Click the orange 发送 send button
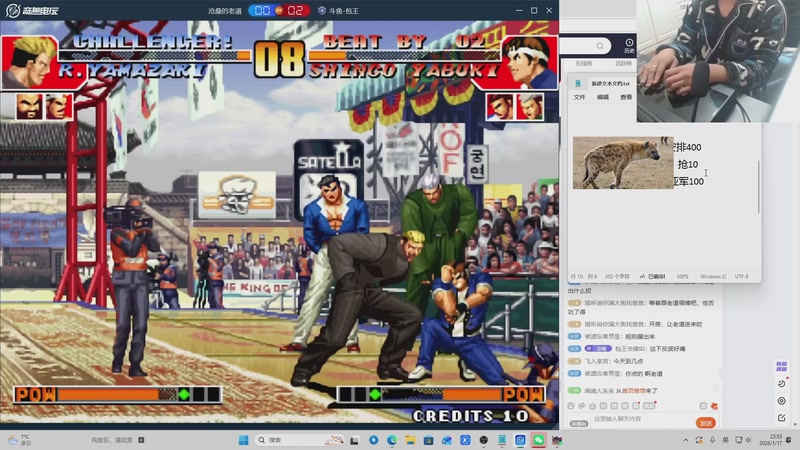Image resolution: width=800 pixels, height=450 pixels. click(706, 423)
